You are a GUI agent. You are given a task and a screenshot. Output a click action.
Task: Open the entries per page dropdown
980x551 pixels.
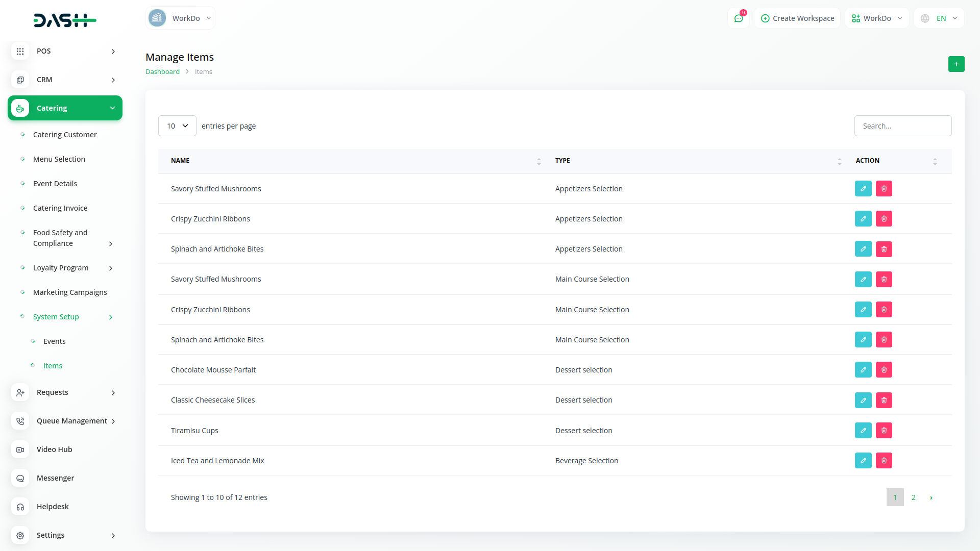click(x=177, y=126)
